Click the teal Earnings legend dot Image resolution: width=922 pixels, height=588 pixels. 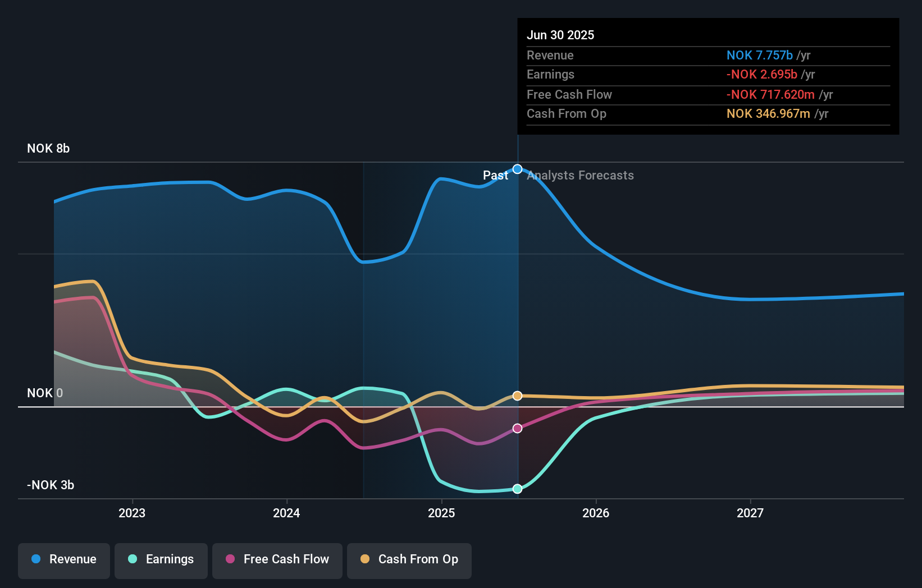[x=131, y=559]
